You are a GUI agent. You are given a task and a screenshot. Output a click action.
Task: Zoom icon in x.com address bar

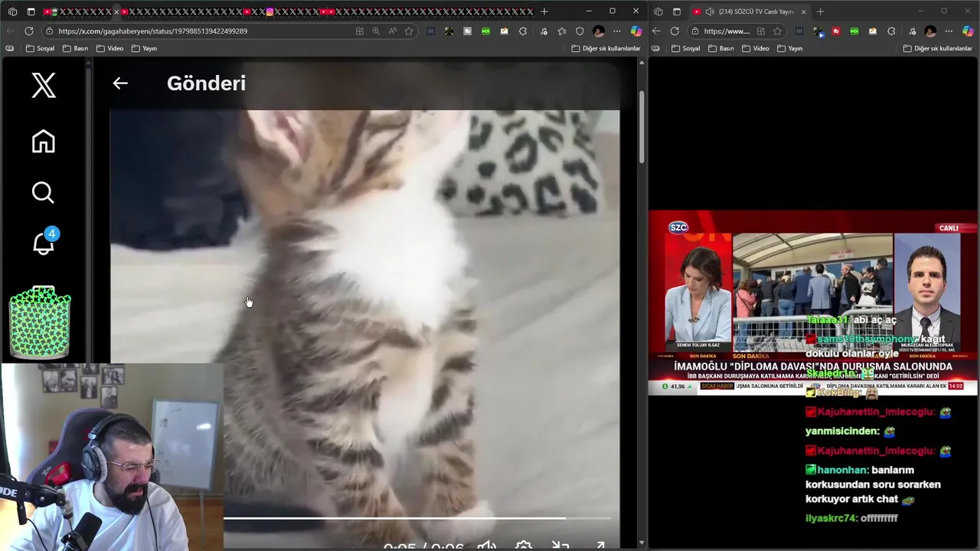click(x=376, y=31)
